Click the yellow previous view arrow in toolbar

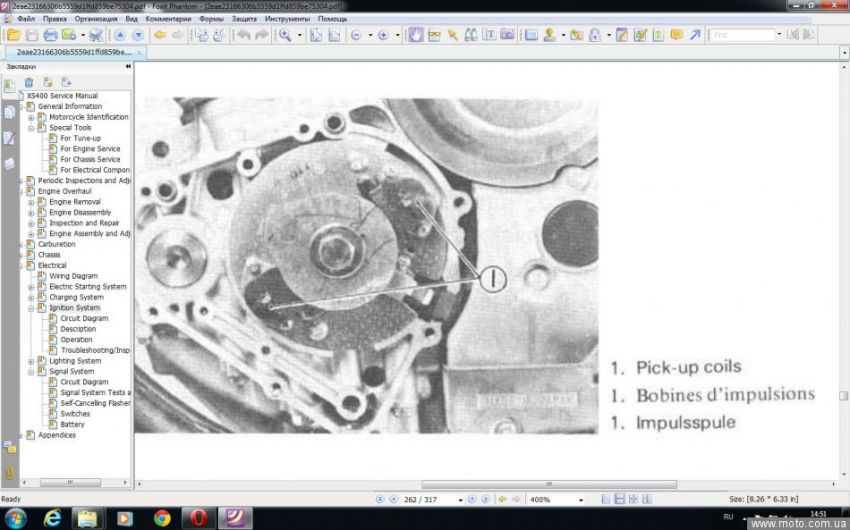[x=160, y=35]
